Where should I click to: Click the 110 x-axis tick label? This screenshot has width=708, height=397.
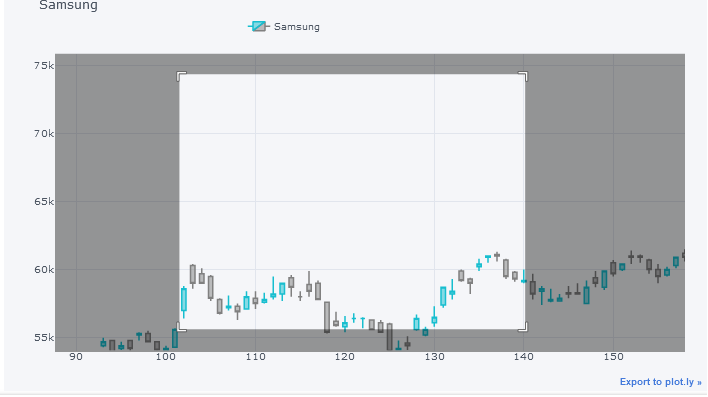click(255, 357)
